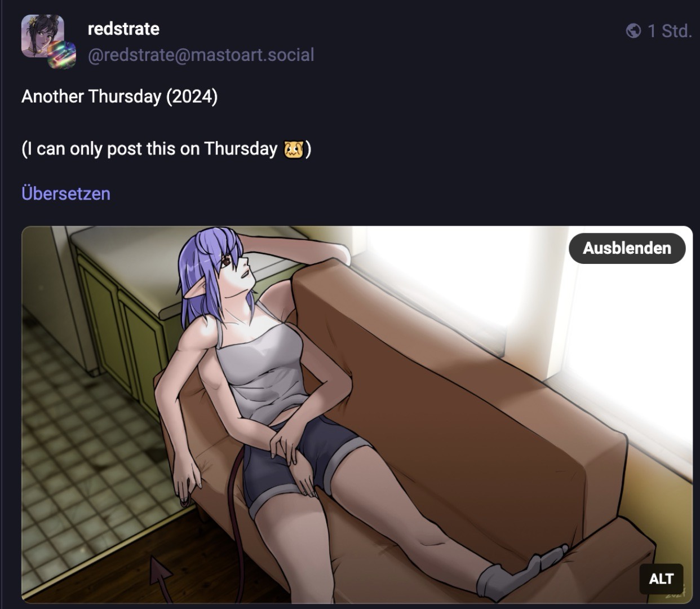Show the ALT image description badge

coord(661,579)
